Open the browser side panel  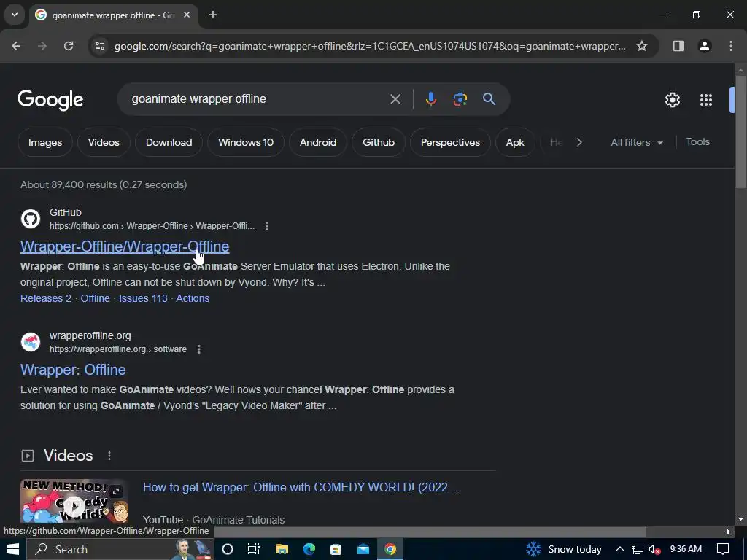(678, 46)
